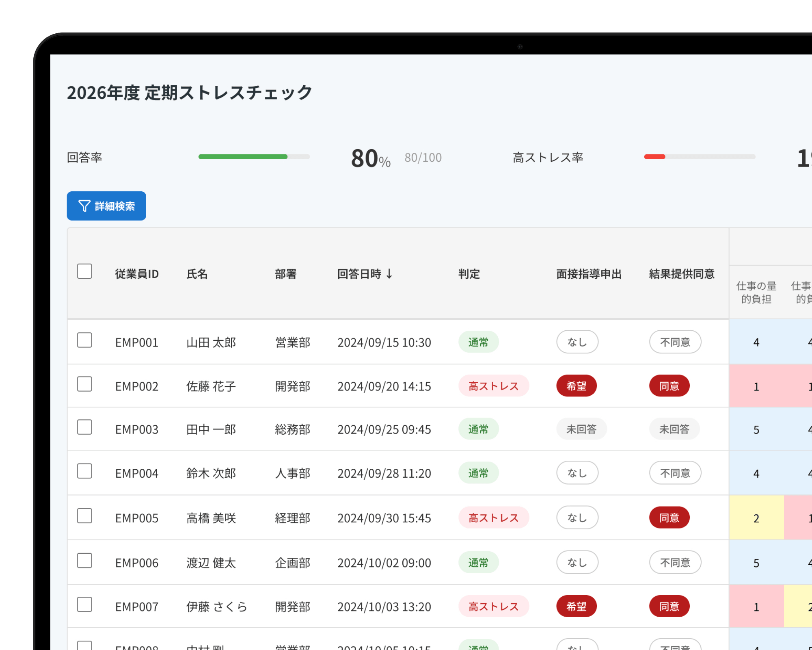Image resolution: width=812 pixels, height=650 pixels.
Task: Click the 通常 badge for 渡辺 健太
Action: coord(478,562)
